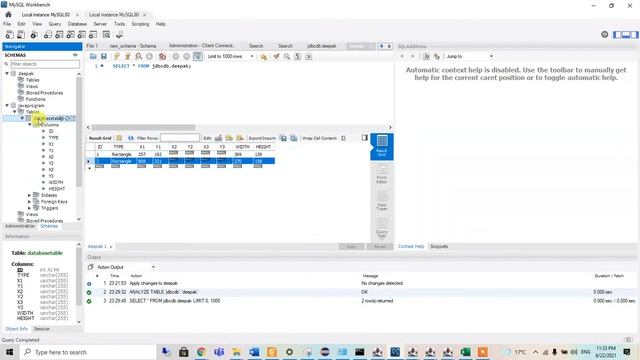The width and height of the screenshot is (640, 360).
Task: Click the rollback transaction icon
Action: click(187, 56)
